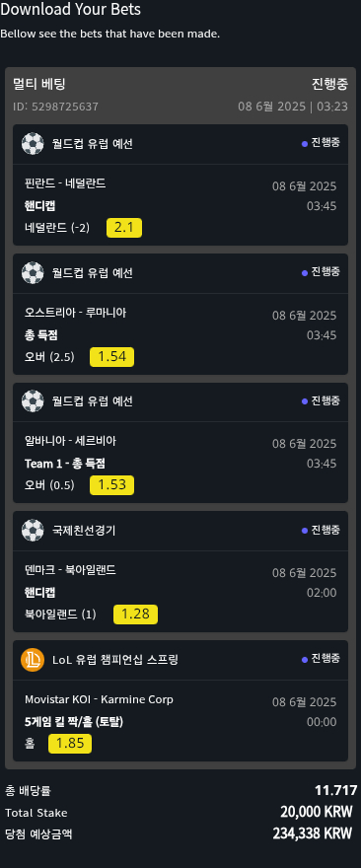Click the 1.28 odds for 북아일랜드
361x868 pixels.
136,615
